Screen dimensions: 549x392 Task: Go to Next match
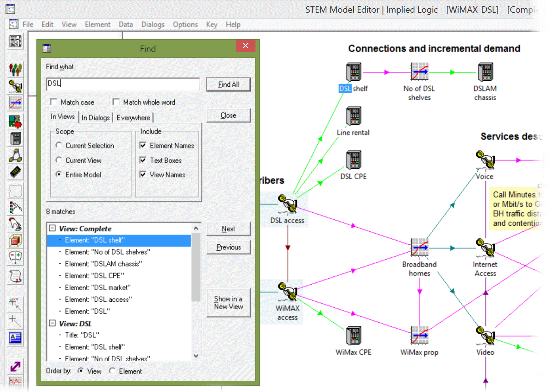[229, 229]
